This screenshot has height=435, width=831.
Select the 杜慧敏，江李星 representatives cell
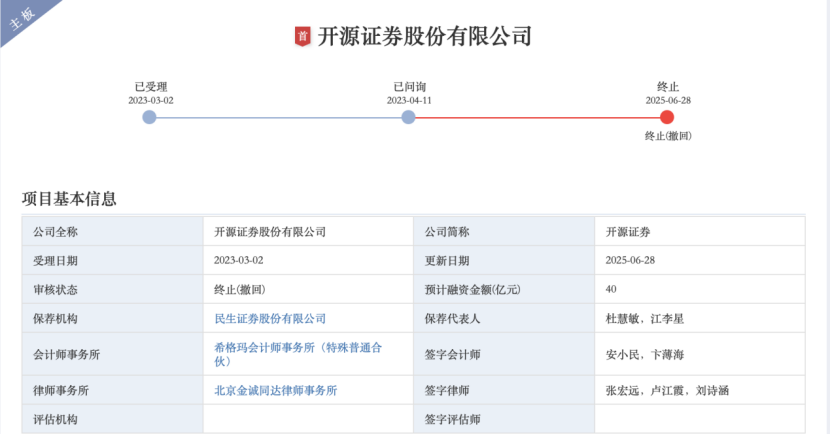pos(700,318)
